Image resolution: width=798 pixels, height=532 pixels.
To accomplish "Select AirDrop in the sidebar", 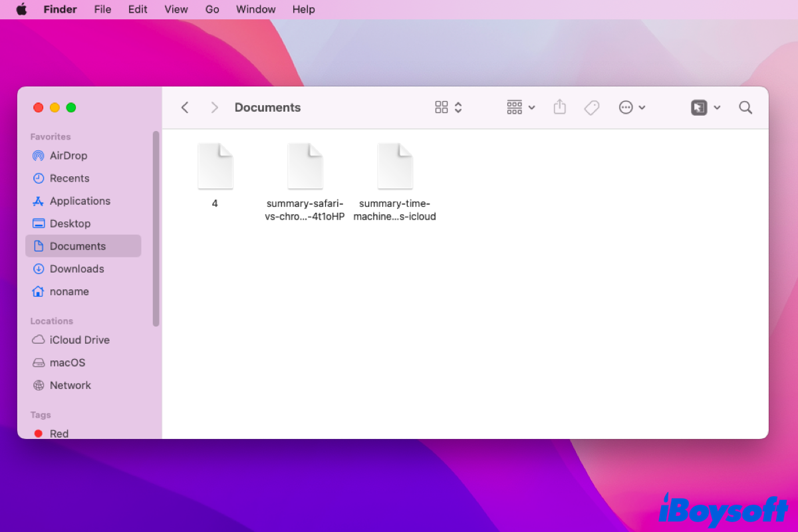I will click(x=68, y=156).
